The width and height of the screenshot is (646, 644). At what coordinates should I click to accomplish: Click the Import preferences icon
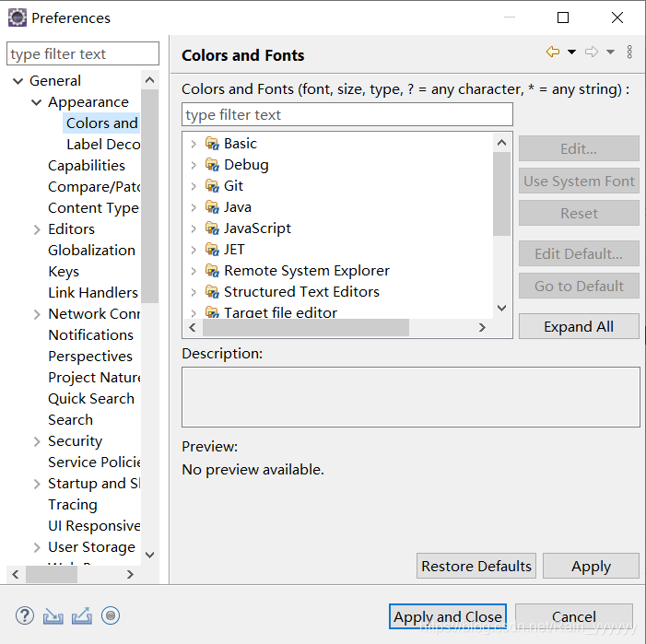(53, 616)
